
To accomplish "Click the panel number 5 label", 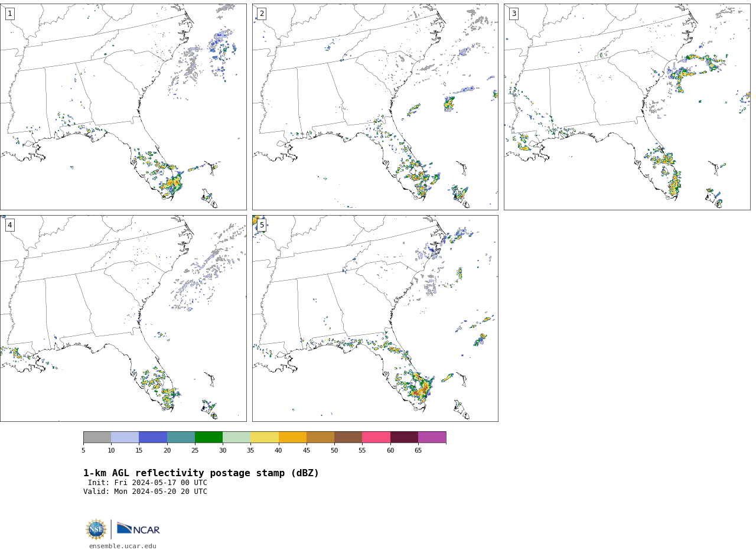I will 262,225.
